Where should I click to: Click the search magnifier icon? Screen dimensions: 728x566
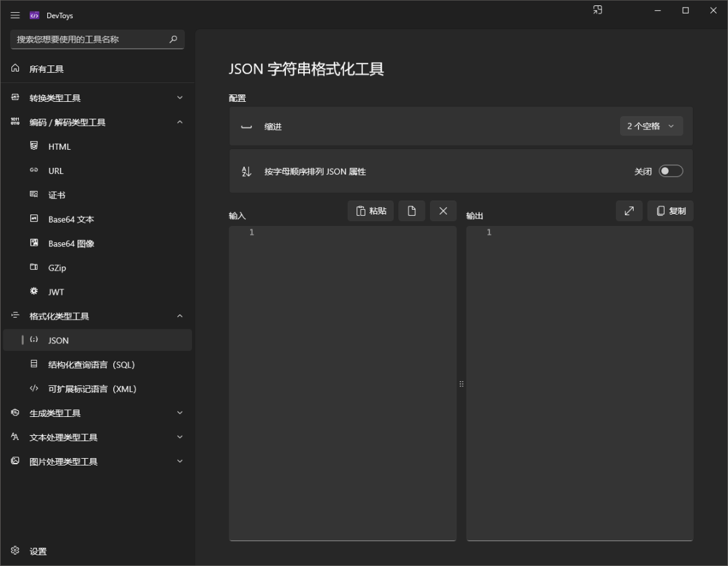tap(173, 40)
